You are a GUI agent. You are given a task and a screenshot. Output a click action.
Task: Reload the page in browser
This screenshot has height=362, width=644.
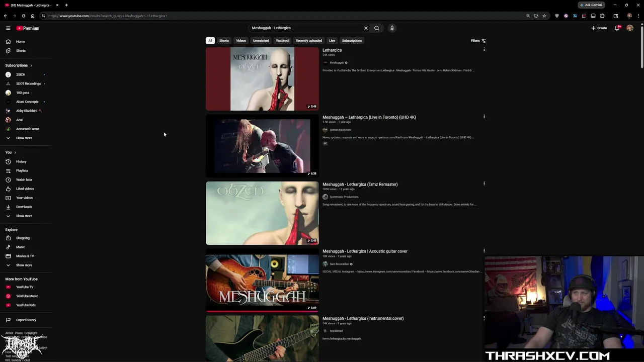pyautogui.click(x=23, y=16)
